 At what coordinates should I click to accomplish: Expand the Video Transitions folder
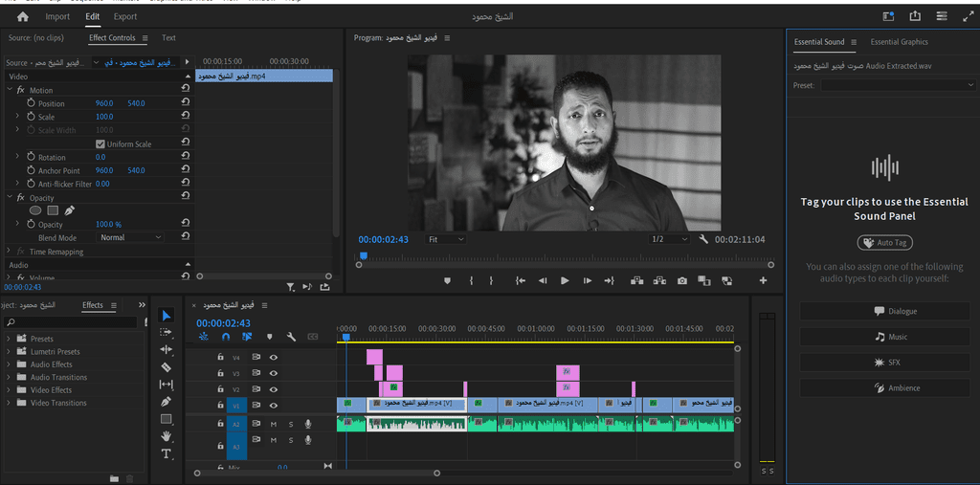point(9,403)
